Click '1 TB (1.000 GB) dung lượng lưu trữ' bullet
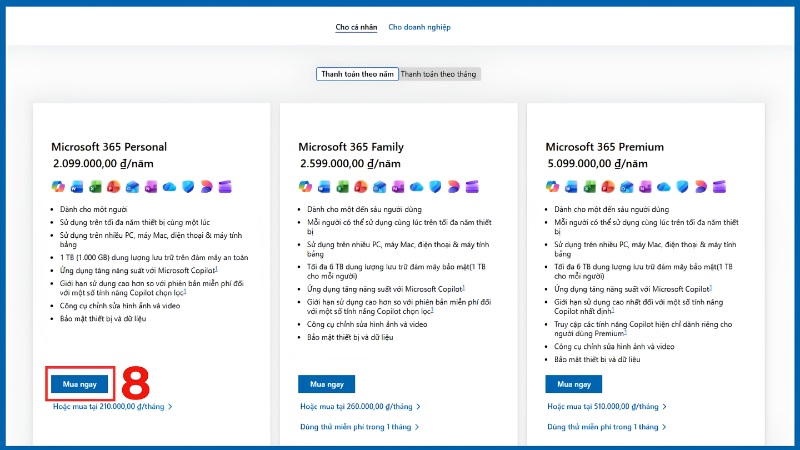Image resolution: width=800 pixels, height=450 pixels. click(154, 258)
